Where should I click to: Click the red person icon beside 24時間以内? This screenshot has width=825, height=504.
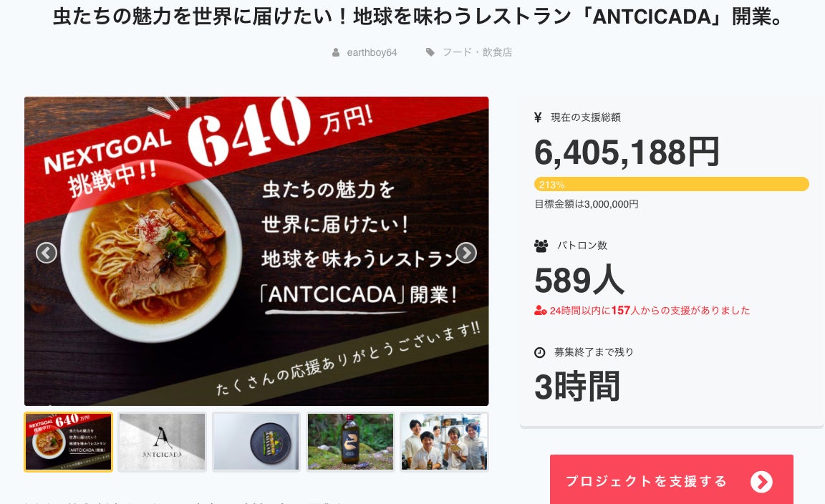[541, 311]
